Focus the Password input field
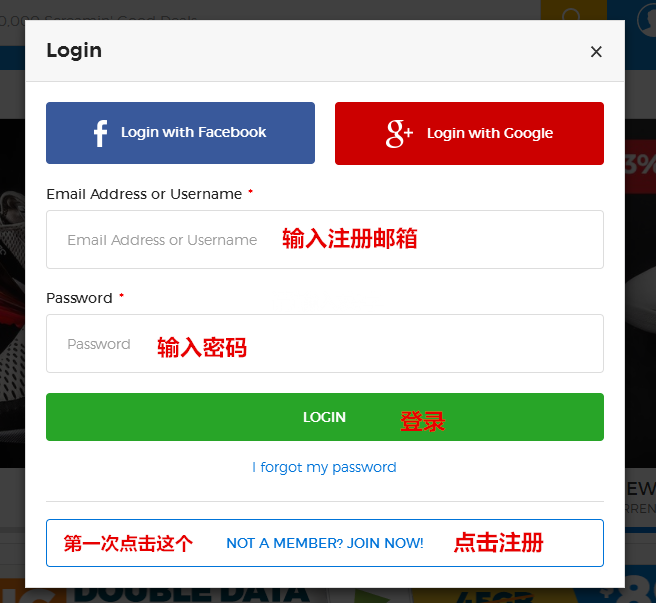The height and width of the screenshot is (603, 656). (325, 344)
